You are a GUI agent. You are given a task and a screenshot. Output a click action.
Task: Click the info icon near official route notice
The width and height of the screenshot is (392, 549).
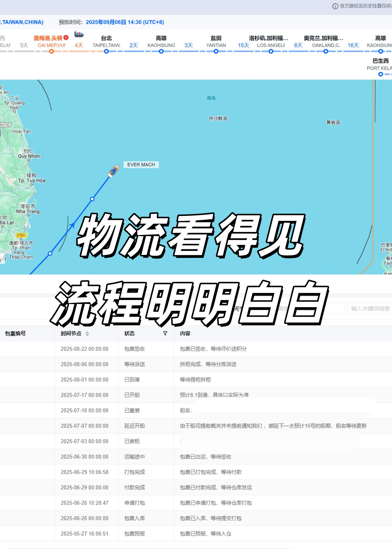335,6
